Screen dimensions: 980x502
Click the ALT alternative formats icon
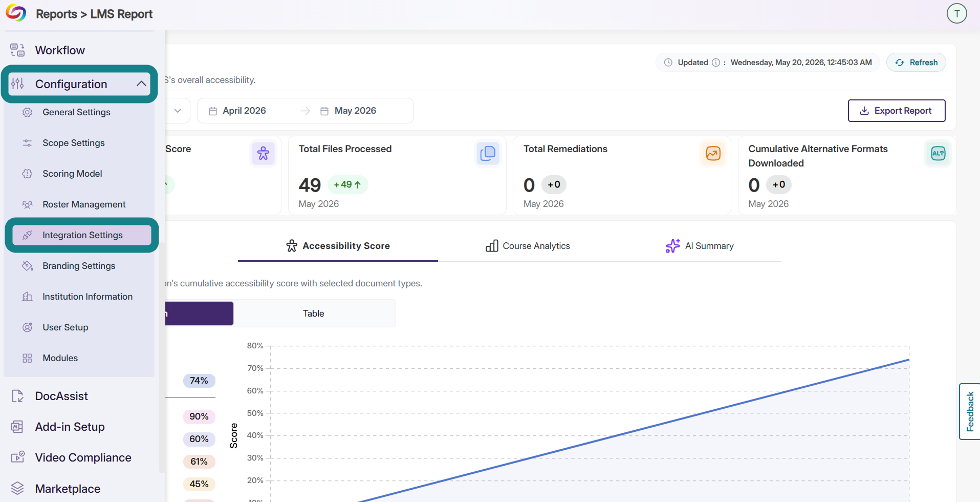tap(938, 153)
